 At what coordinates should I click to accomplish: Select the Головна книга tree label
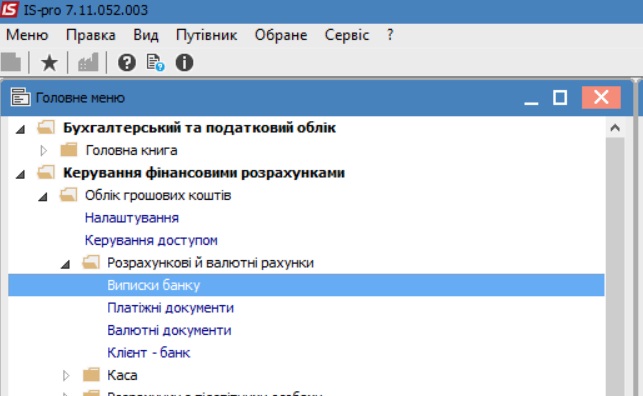pyautogui.click(x=131, y=150)
